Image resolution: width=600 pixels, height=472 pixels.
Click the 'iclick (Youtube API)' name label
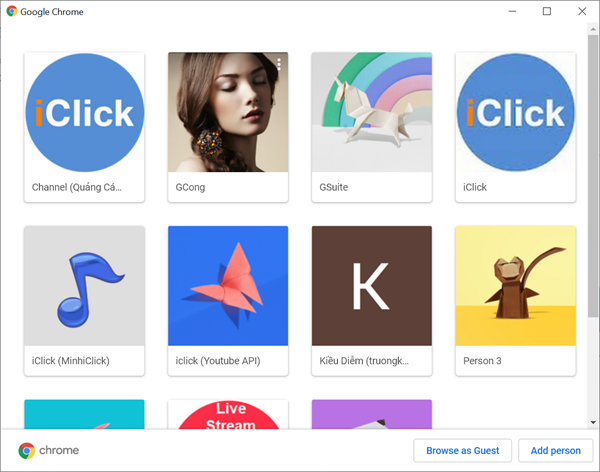pos(218,361)
